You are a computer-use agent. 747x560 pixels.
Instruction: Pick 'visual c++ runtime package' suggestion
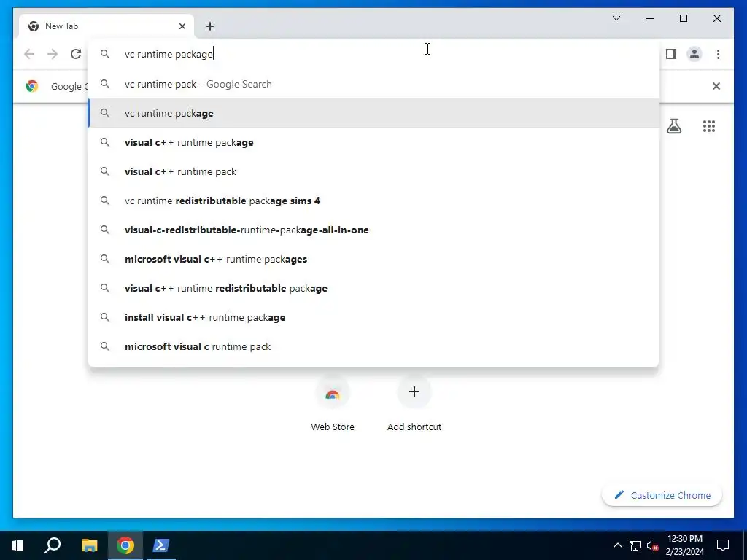click(x=373, y=142)
